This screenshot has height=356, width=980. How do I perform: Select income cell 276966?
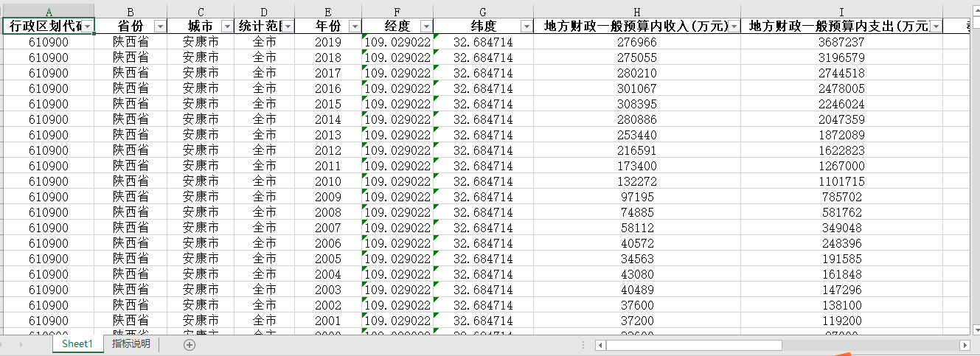pyautogui.click(x=636, y=42)
